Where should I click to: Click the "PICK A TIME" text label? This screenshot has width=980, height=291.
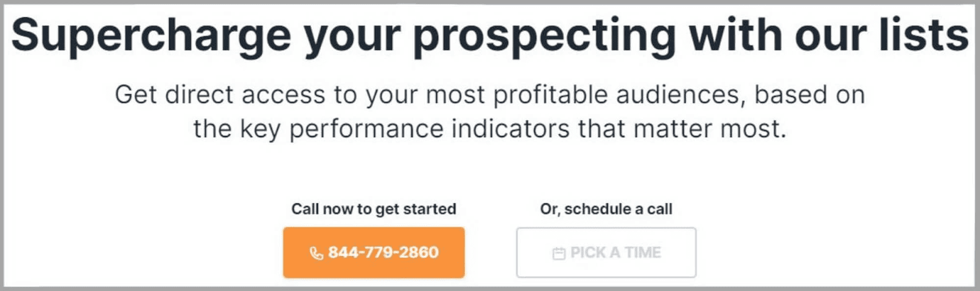616,252
